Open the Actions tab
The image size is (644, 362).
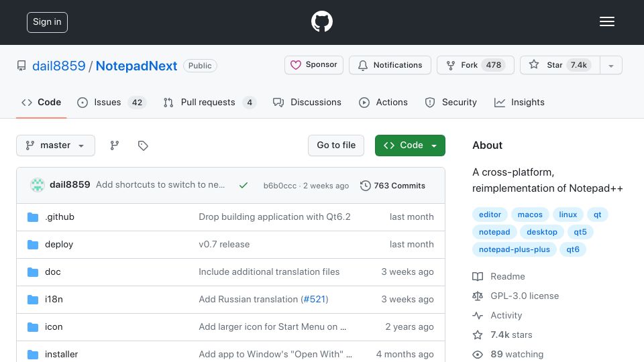coord(383,102)
